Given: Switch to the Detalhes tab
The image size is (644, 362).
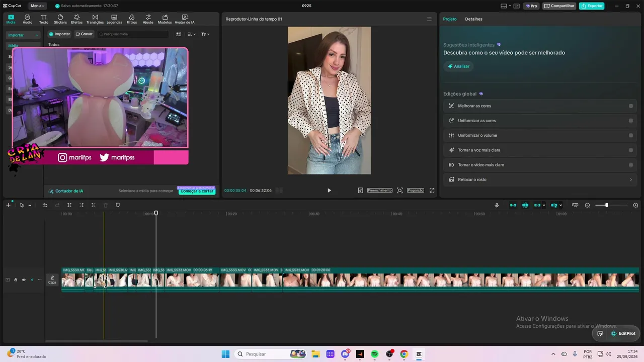Looking at the screenshot, I should click(473, 19).
